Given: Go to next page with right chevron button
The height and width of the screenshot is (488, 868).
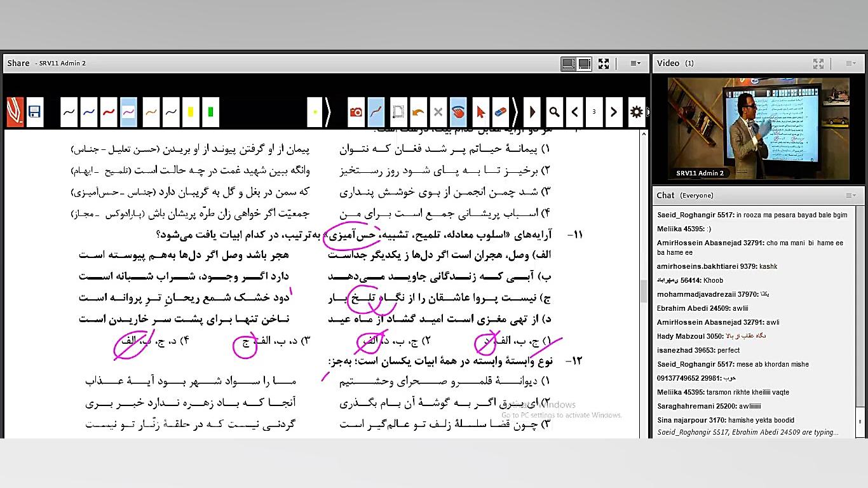Looking at the screenshot, I should coord(613,112).
